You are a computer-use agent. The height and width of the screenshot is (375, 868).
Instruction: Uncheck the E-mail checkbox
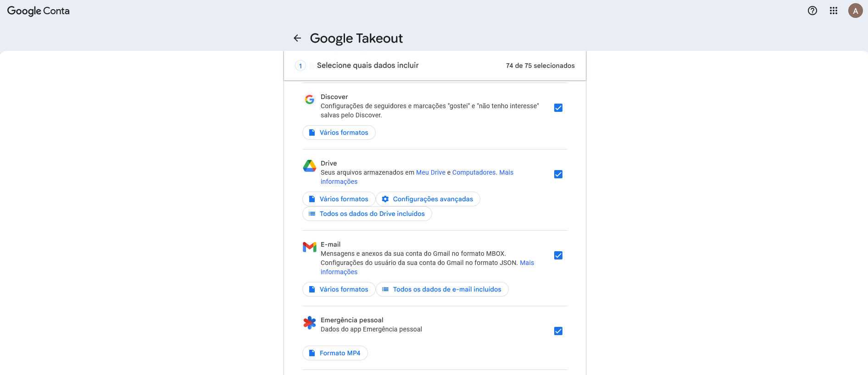[x=558, y=255]
